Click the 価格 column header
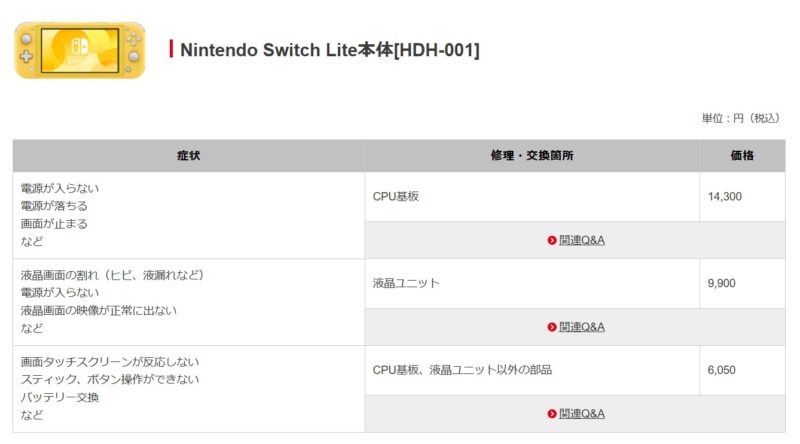This screenshot has height=444, width=800. pyautogui.click(x=742, y=156)
